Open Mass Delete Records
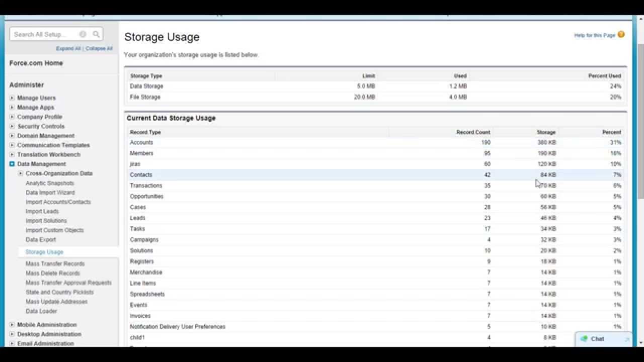The height and width of the screenshot is (362, 644). pos(53,274)
